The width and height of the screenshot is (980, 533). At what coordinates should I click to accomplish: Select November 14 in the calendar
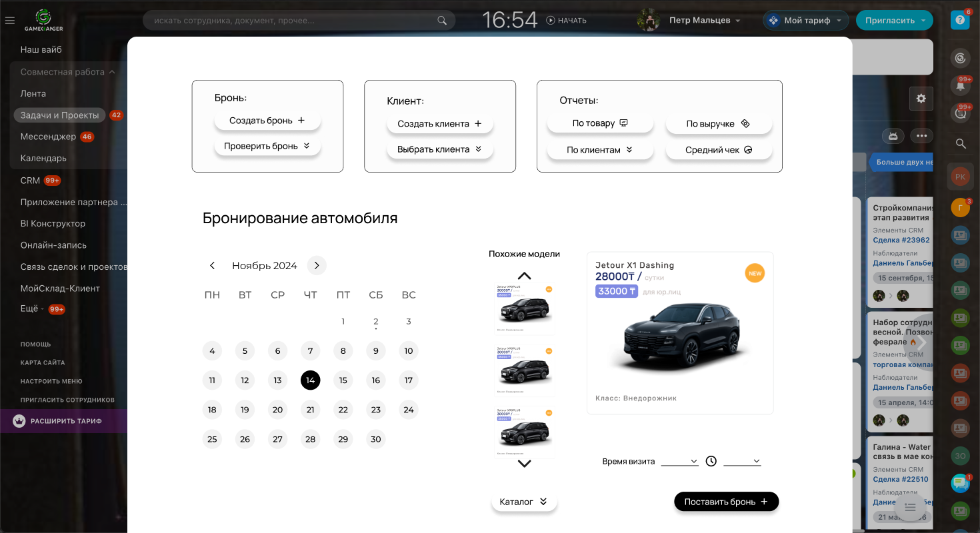[311, 380]
